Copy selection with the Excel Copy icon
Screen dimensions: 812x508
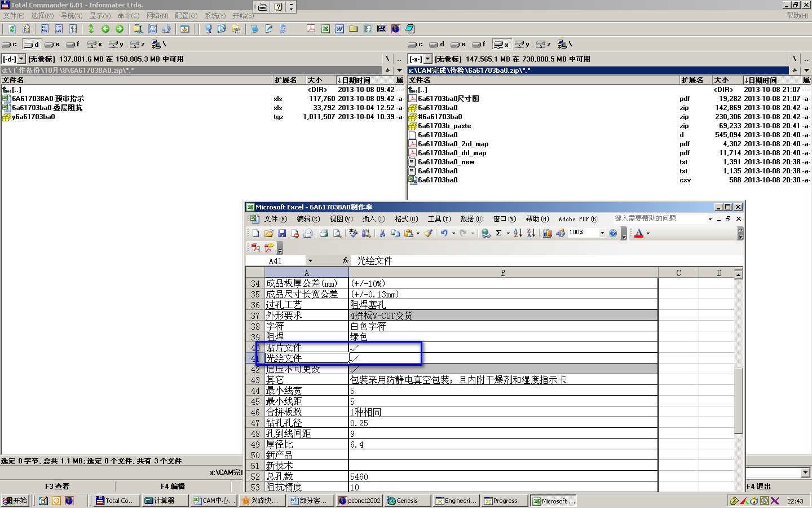395,233
